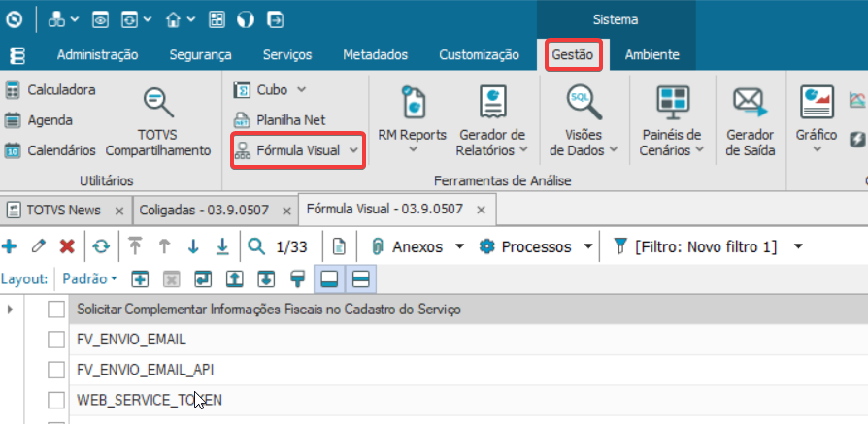Switch to the Customização ribbon tab

coord(480,55)
